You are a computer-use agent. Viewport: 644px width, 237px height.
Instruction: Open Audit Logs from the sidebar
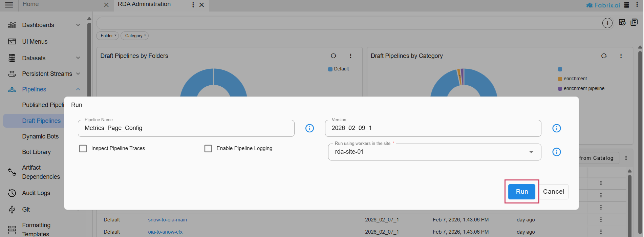pos(36,193)
